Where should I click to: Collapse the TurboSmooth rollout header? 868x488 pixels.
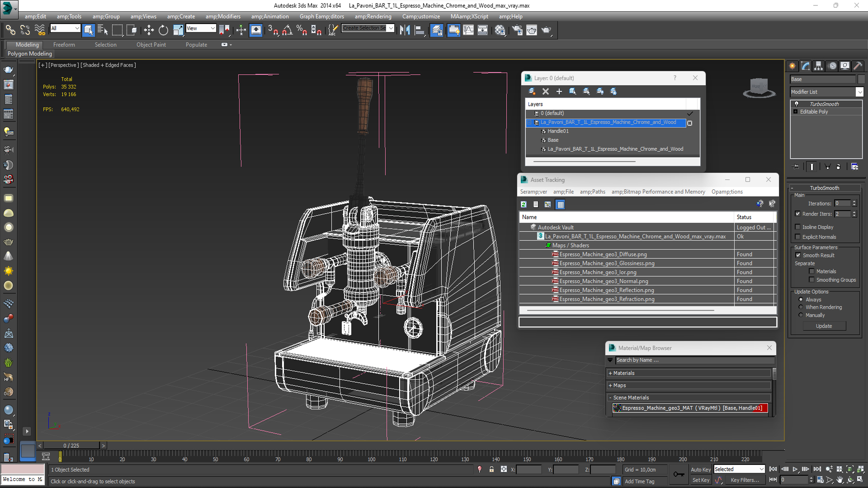824,188
